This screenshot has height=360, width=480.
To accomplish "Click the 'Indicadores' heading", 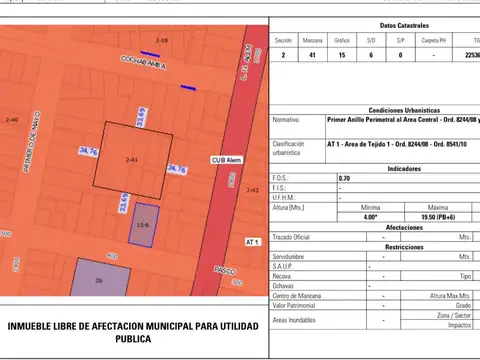I will click(404, 169).
